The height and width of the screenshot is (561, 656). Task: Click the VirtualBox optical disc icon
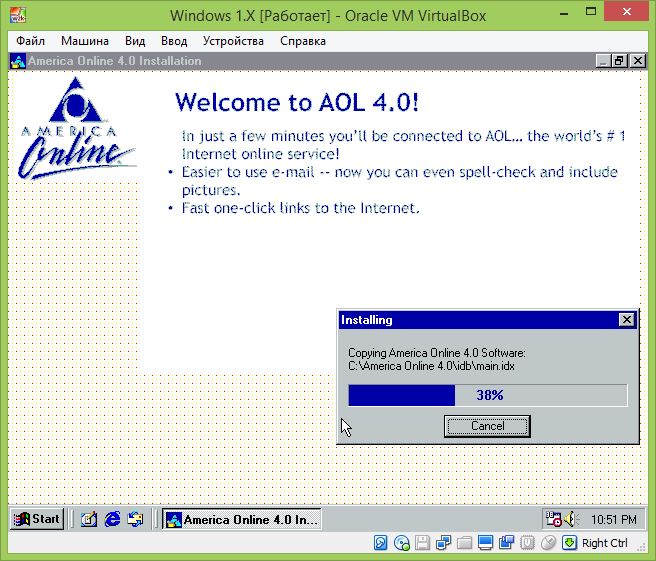[x=402, y=543]
